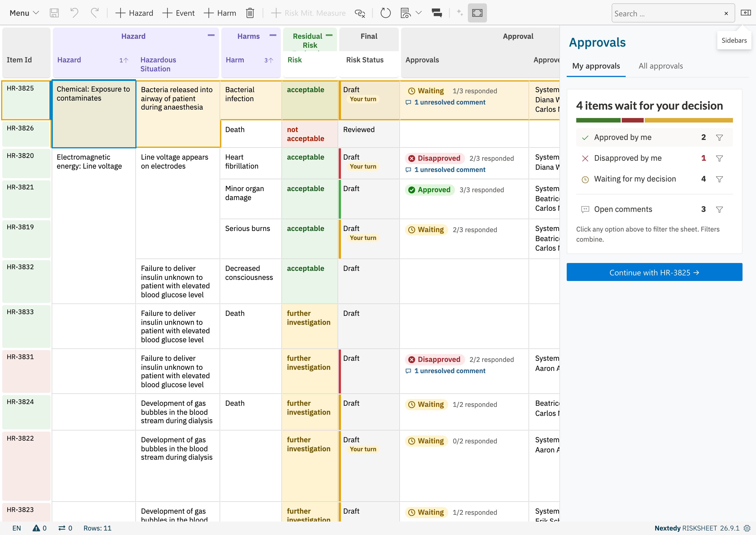Add a new Event
756x535 pixels.
click(x=178, y=13)
